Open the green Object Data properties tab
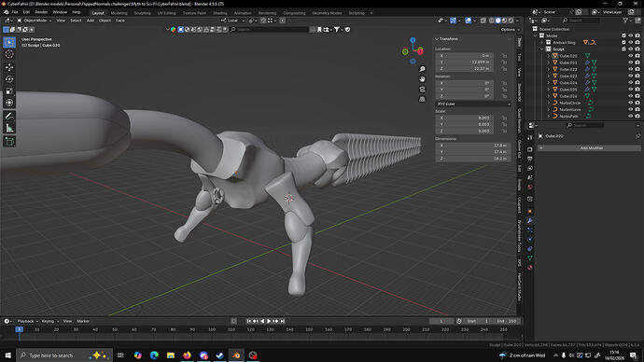The height and width of the screenshot is (362, 644). pos(530,258)
